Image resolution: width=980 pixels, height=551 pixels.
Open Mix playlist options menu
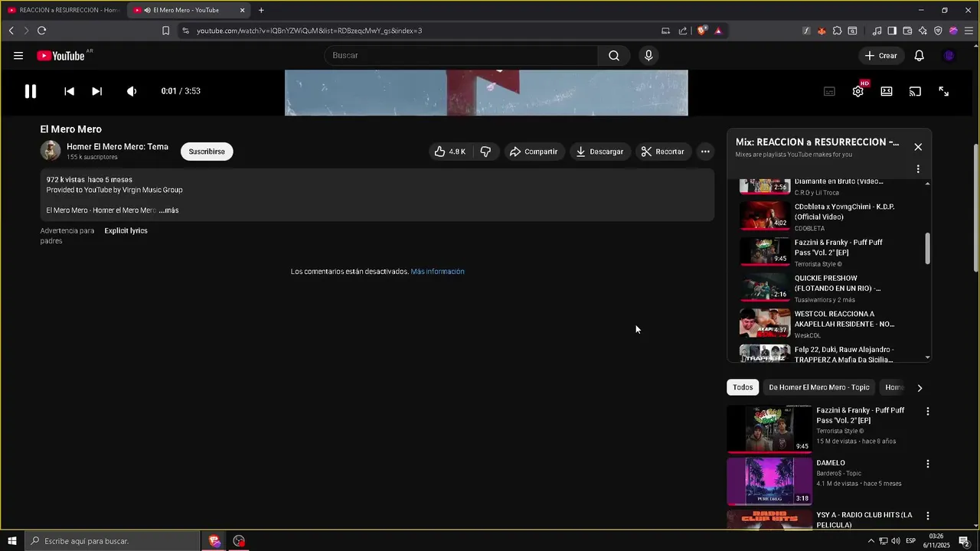coord(918,169)
